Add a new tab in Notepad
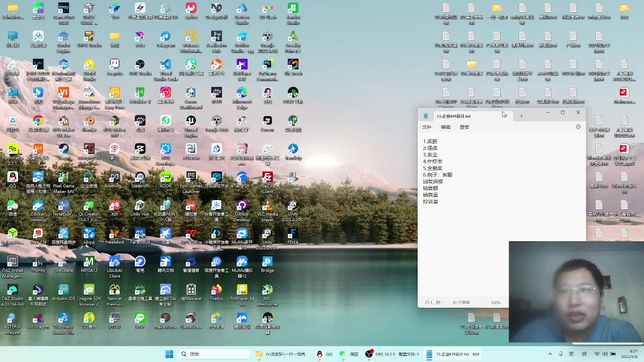644x362 pixels. (521, 116)
